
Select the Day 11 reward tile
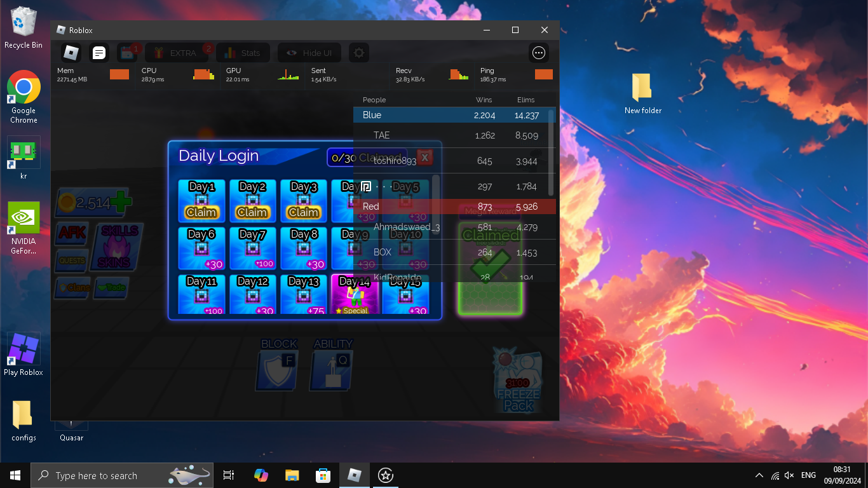201,294
